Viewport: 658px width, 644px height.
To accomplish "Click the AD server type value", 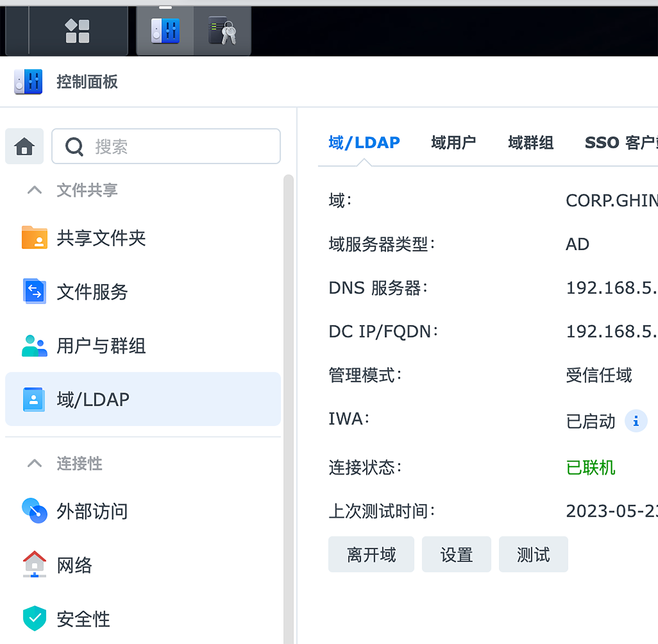I will (x=577, y=244).
